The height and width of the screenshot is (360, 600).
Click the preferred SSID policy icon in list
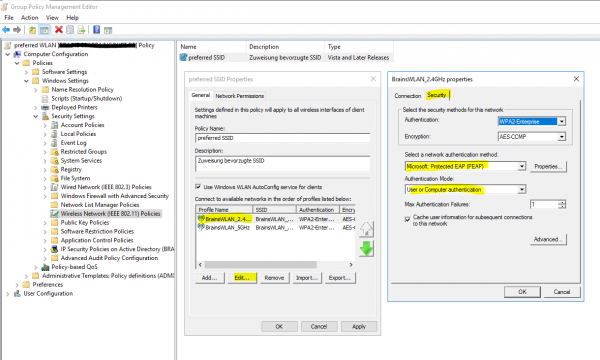(183, 57)
